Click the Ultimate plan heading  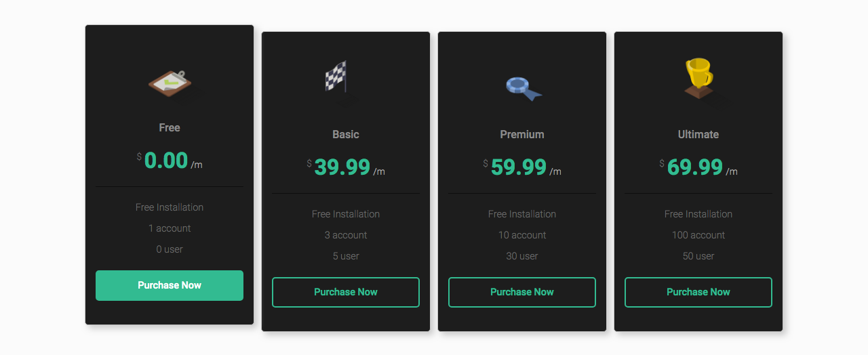point(698,134)
